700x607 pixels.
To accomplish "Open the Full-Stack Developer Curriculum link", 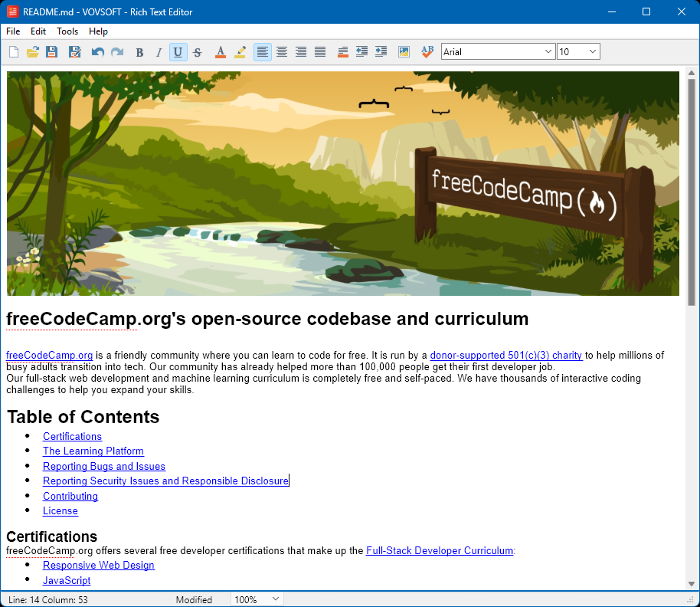I will coord(440,551).
